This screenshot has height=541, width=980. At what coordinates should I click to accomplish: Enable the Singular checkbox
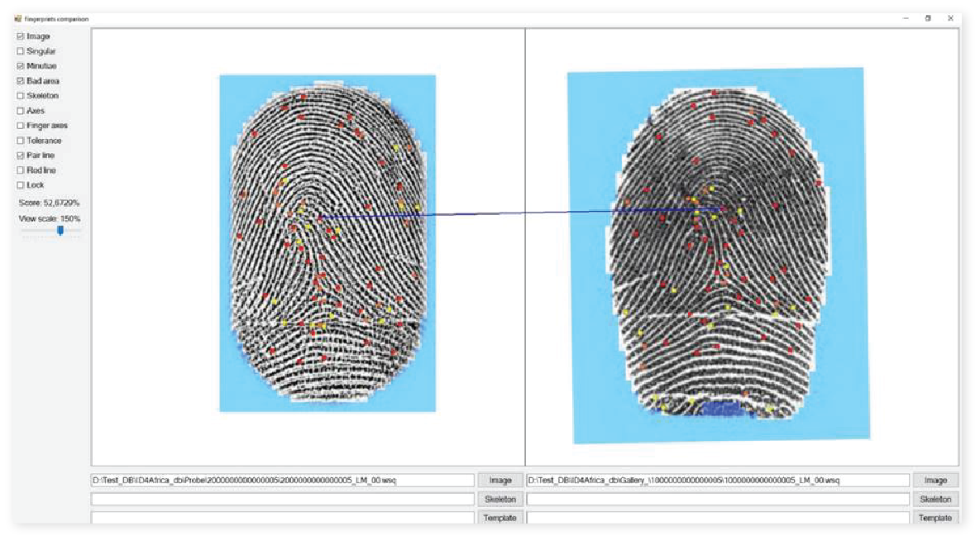click(21, 51)
